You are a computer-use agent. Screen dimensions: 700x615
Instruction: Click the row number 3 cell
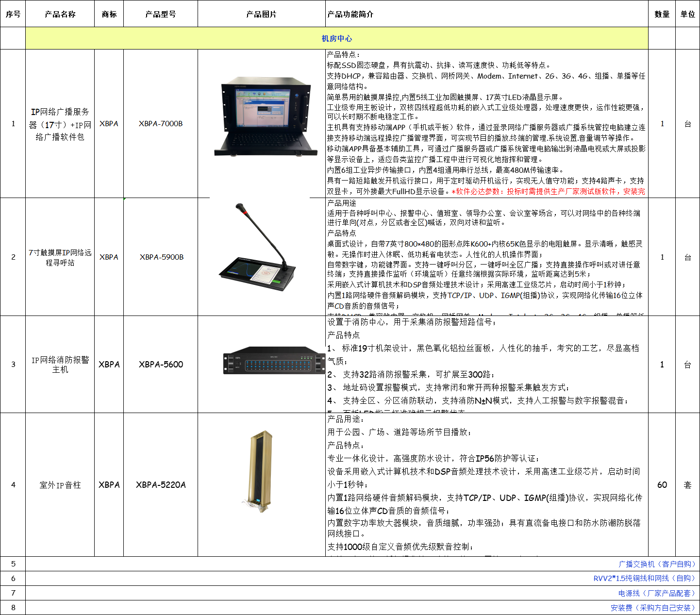13,365
